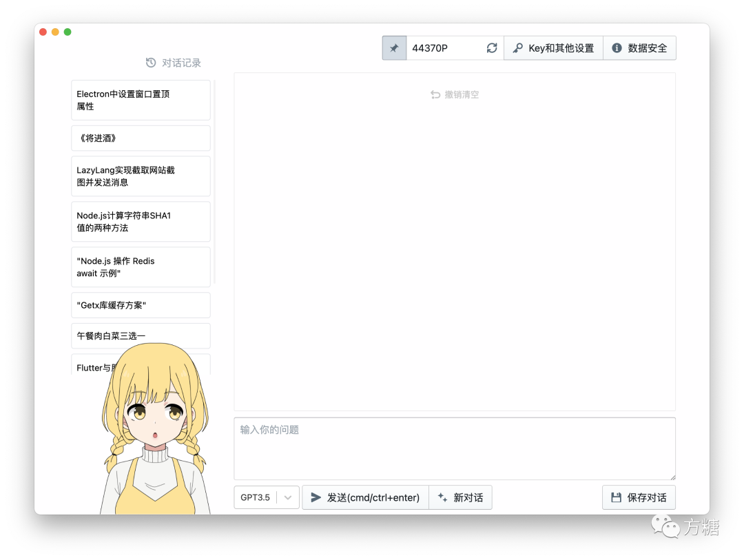Toggle the pin window on top button

394,48
